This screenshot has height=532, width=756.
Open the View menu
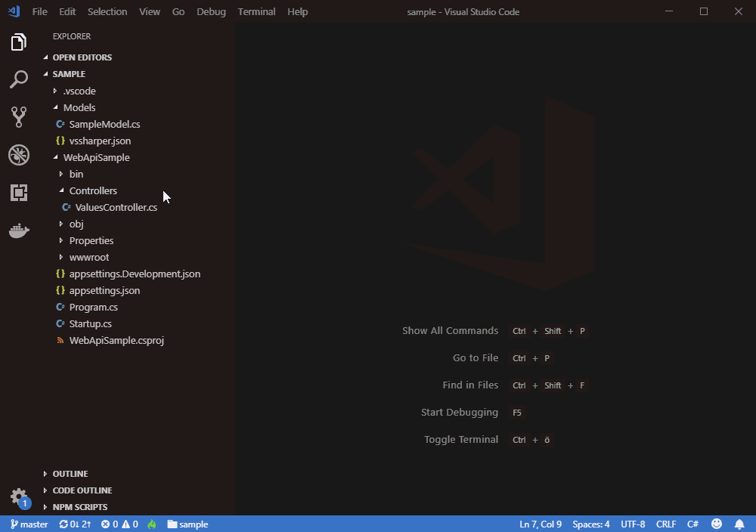pos(150,11)
